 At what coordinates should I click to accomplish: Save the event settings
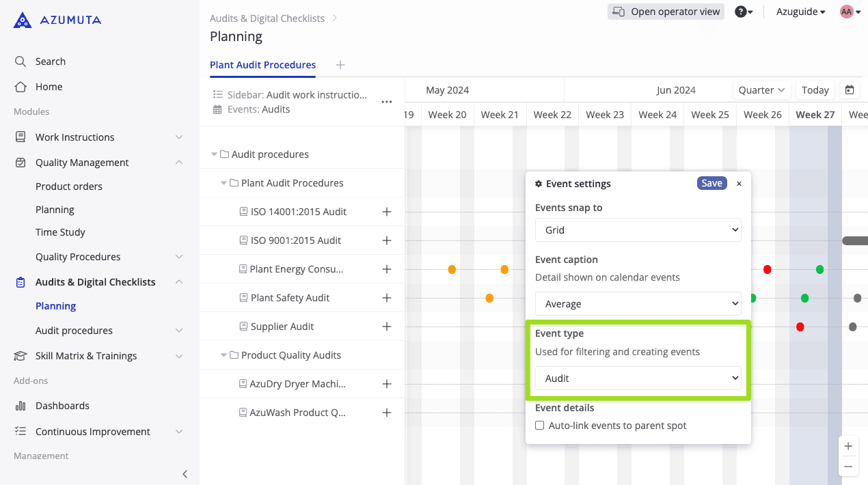[711, 183]
